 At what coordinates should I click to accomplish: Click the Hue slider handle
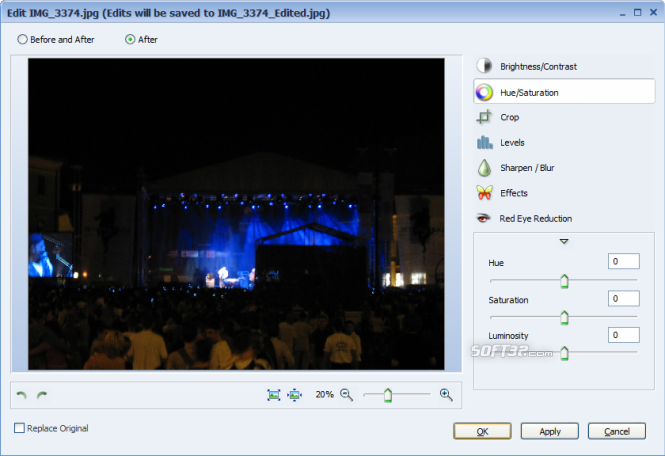[564, 281]
